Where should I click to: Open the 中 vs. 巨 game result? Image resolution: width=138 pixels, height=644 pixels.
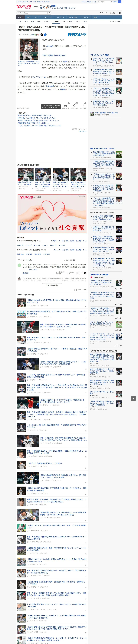coord(20,245)
